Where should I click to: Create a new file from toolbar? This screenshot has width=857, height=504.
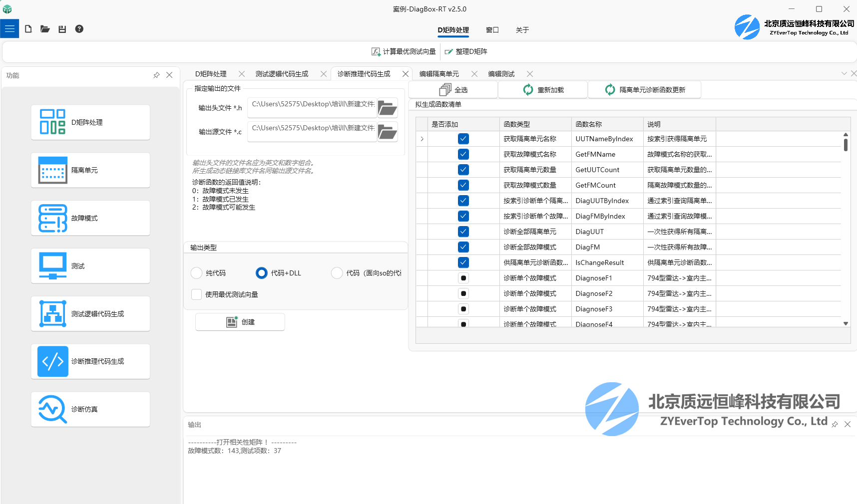28,29
